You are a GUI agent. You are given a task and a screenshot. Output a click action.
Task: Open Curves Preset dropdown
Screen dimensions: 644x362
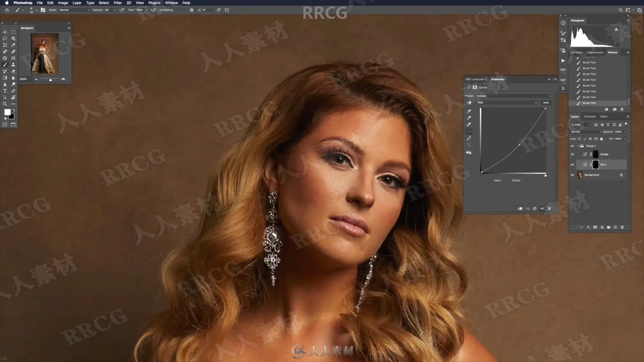[514, 96]
